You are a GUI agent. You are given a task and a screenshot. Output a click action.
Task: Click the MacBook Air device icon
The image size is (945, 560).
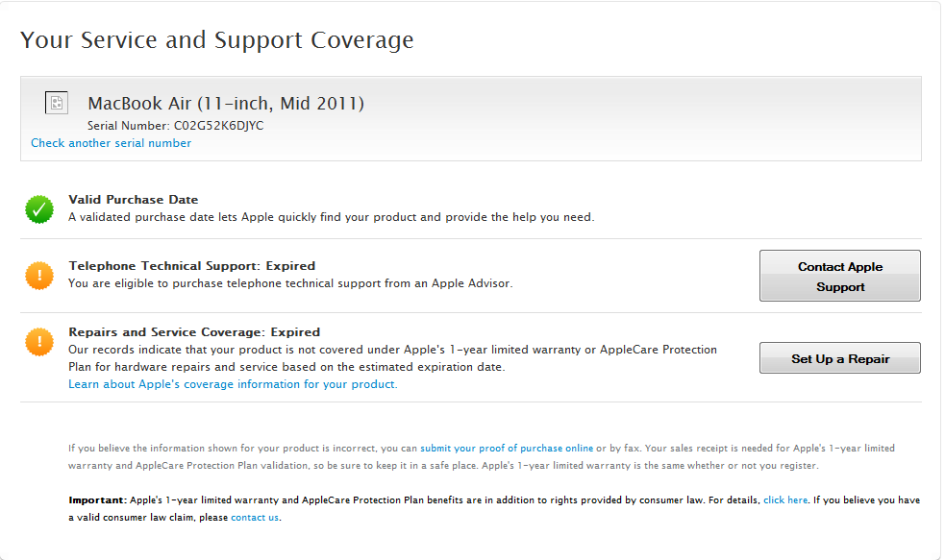click(57, 103)
